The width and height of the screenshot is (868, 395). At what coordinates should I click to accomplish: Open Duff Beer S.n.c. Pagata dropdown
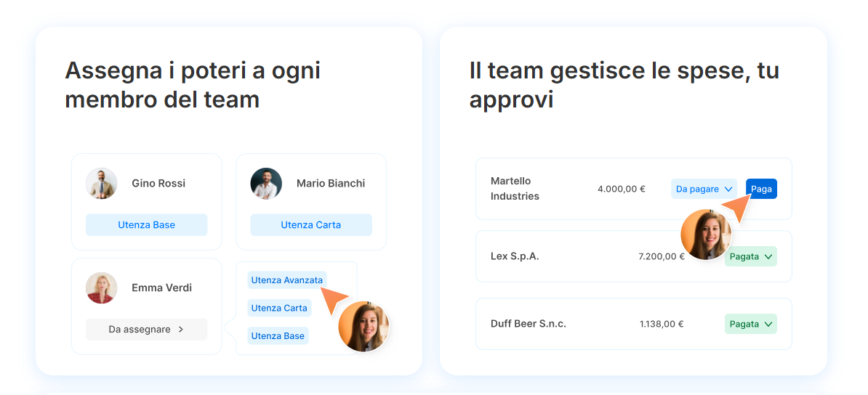click(751, 324)
